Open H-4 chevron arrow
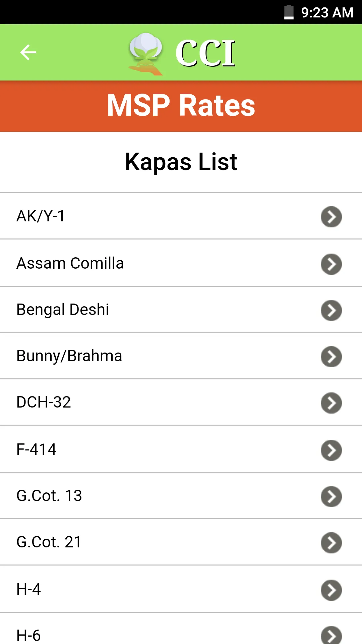This screenshot has width=362, height=644. (x=331, y=590)
